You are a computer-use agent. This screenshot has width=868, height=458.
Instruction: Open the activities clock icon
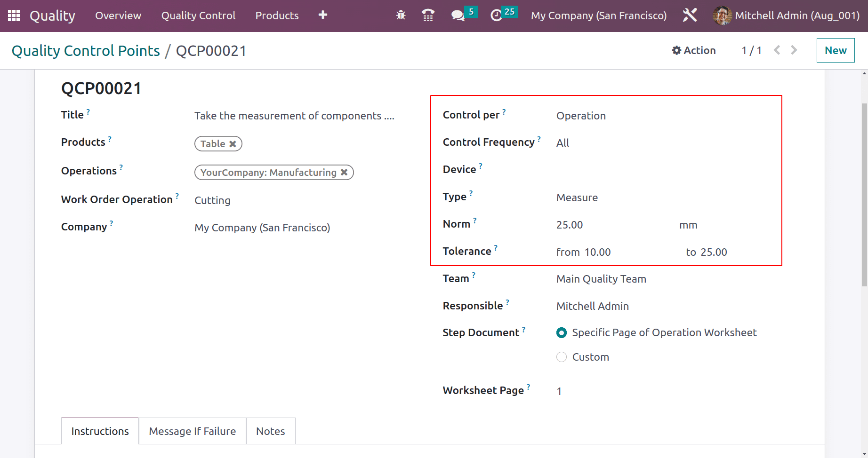click(x=496, y=16)
